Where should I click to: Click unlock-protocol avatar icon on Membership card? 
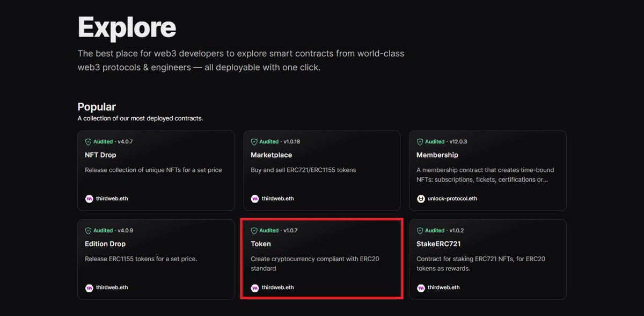[421, 199]
